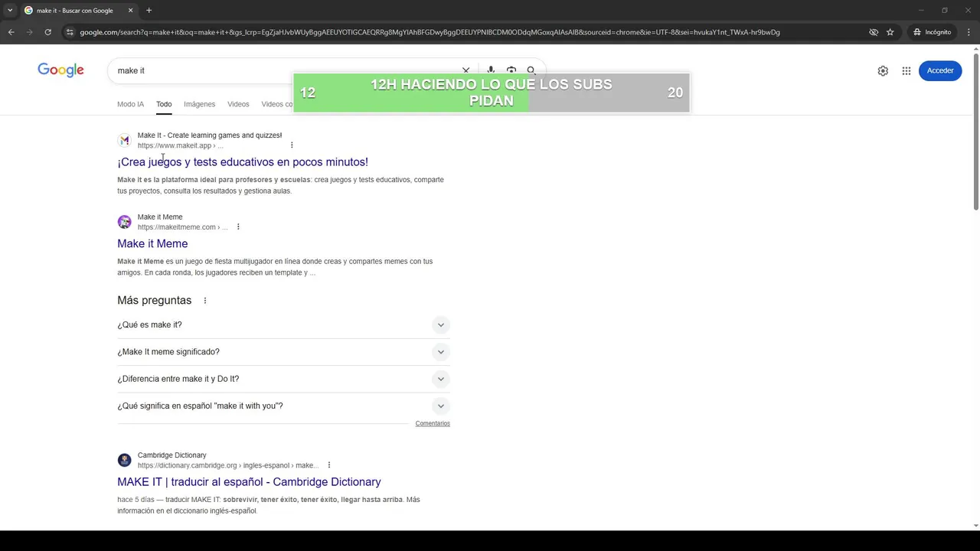Clear the search box with X icon
Image resolution: width=980 pixels, height=551 pixels.
tap(465, 70)
